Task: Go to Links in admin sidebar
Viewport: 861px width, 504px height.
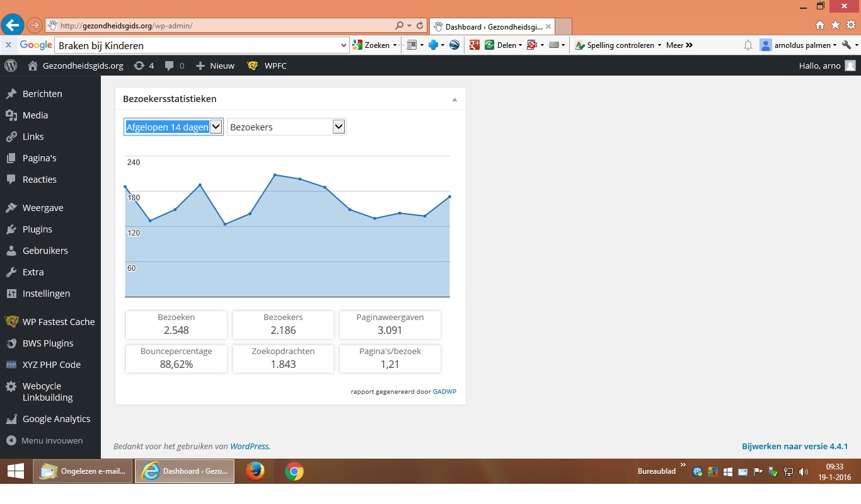Action: 33,137
